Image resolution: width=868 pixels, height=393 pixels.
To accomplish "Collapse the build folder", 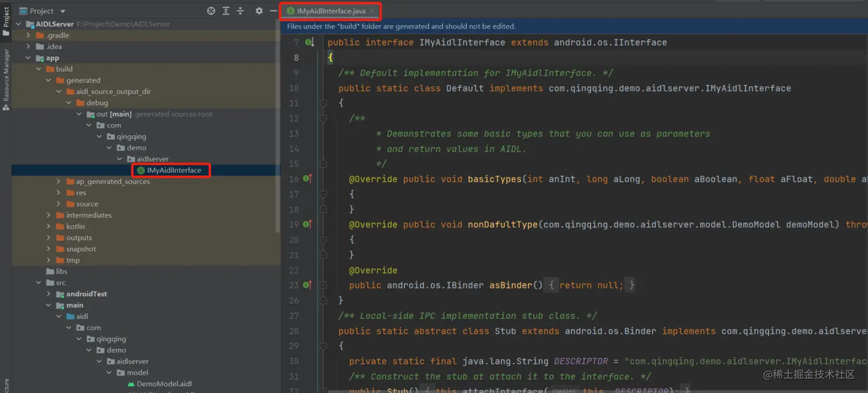I will [38, 69].
